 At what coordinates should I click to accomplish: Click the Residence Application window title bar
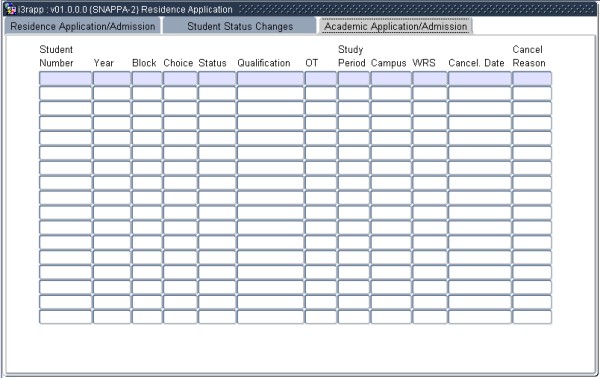point(300,9)
